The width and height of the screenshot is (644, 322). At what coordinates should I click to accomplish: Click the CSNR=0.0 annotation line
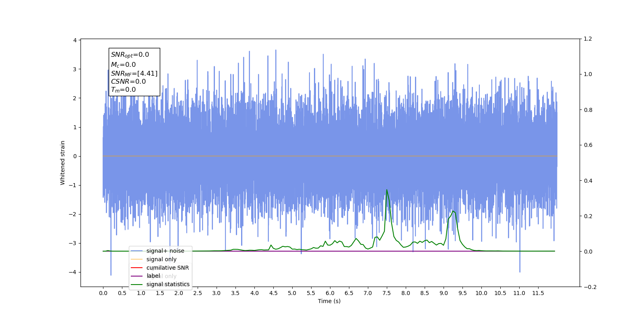[x=128, y=81]
